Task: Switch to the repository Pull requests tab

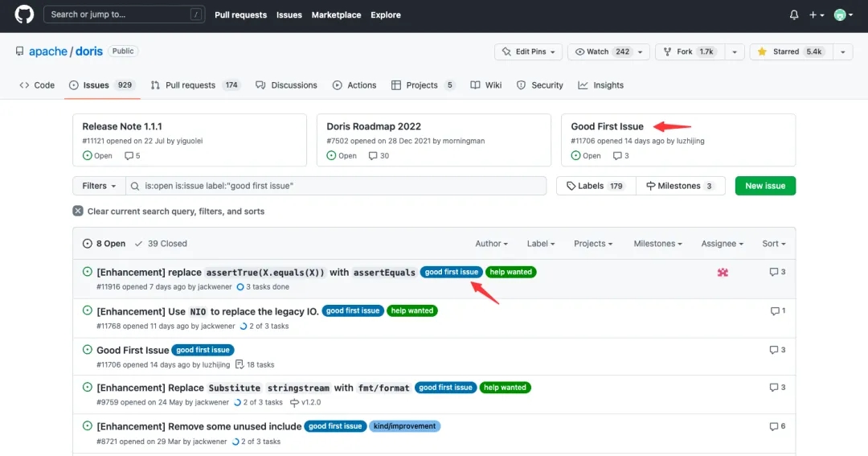Action: (195, 85)
